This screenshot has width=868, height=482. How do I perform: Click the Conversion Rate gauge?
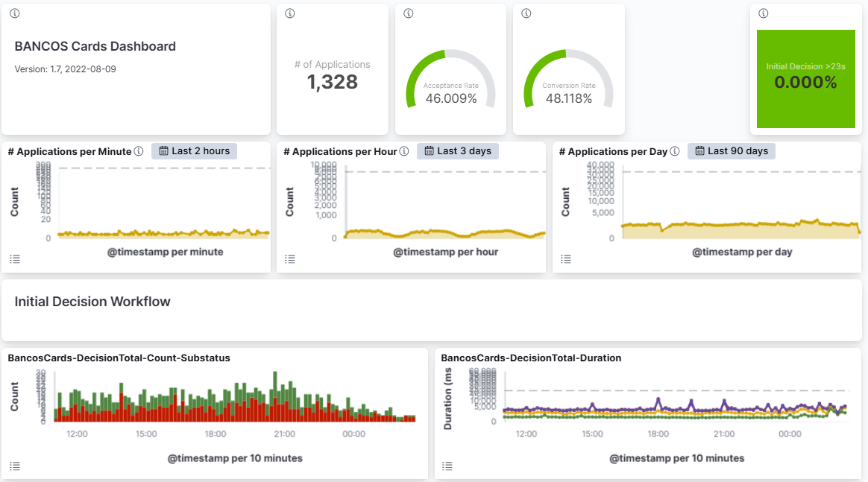[569, 82]
